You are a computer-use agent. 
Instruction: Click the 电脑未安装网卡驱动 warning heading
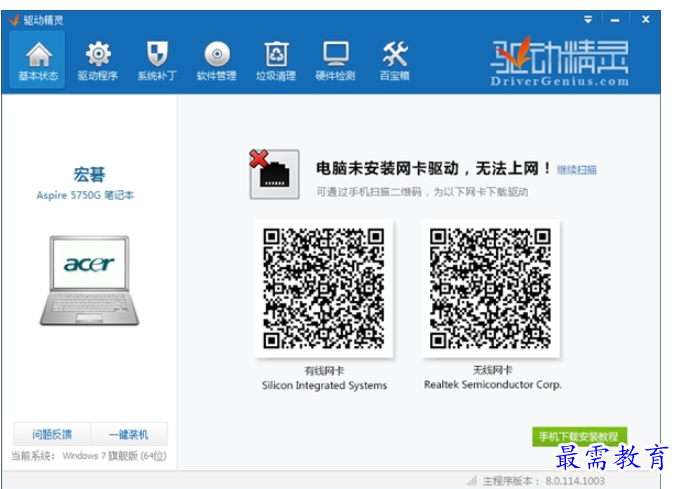(x=433, y=168)
